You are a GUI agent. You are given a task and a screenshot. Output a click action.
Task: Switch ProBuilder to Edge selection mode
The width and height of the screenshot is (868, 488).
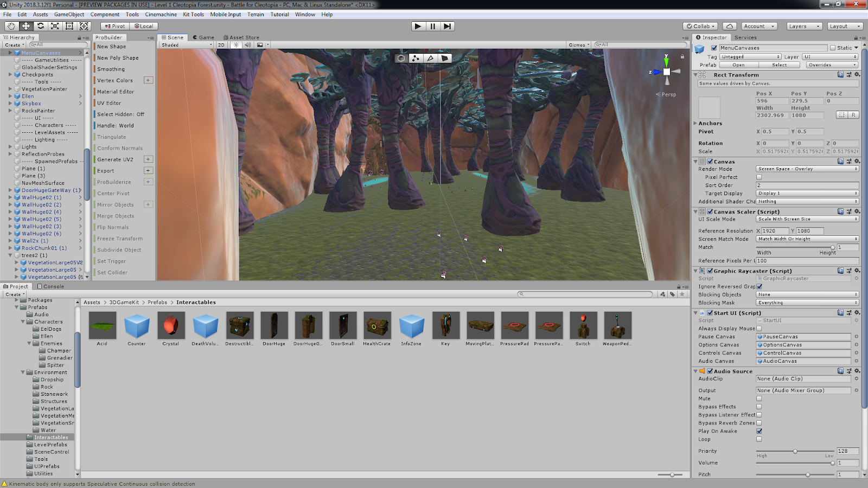pos(430,58)
